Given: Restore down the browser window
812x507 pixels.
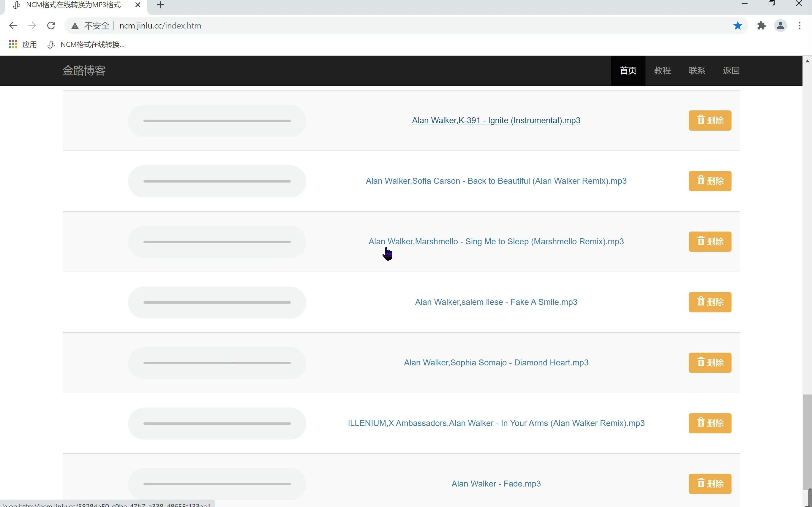Looking at the screenshot, I should click(x=771, y=4).
